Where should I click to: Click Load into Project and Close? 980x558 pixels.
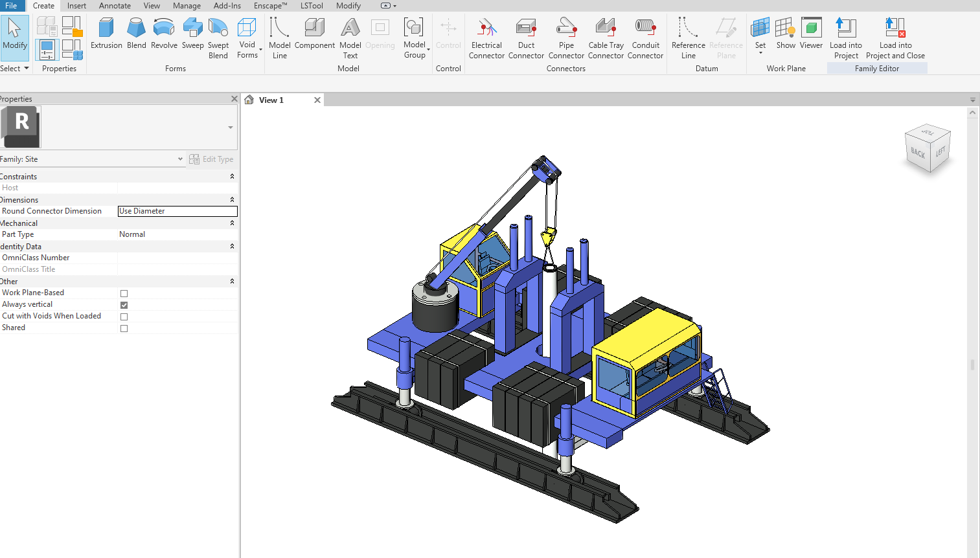pyautogui.click(x=895, y=39)
